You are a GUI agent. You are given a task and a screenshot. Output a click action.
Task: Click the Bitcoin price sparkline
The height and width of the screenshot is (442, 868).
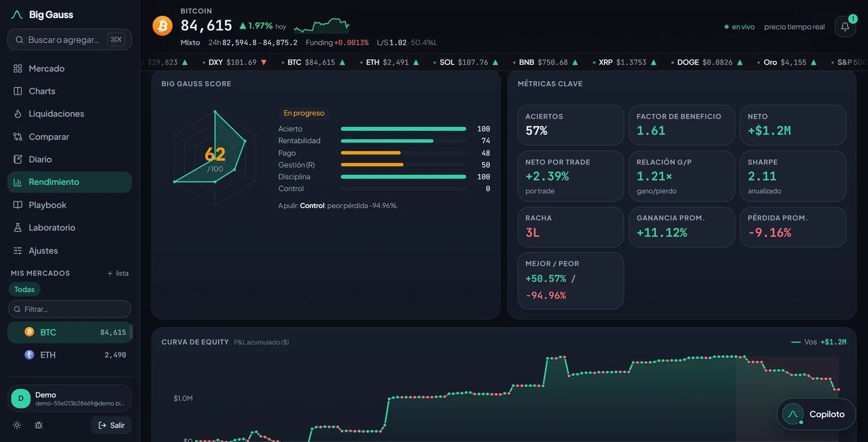pos(322,25)
